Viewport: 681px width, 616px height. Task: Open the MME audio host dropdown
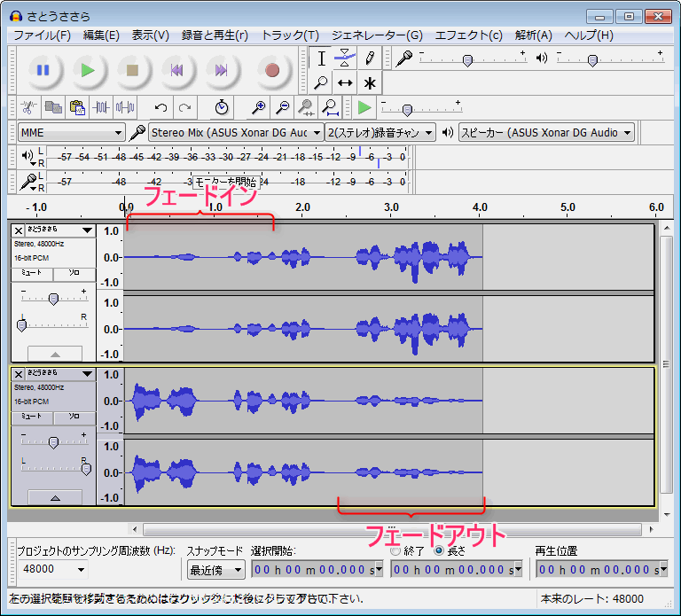(x=72, y=132)
